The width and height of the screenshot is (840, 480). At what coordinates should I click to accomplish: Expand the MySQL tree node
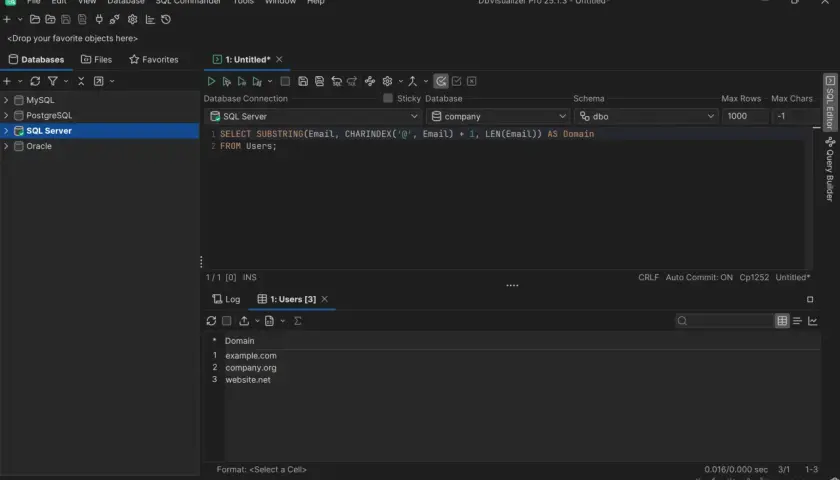point(6,100)
